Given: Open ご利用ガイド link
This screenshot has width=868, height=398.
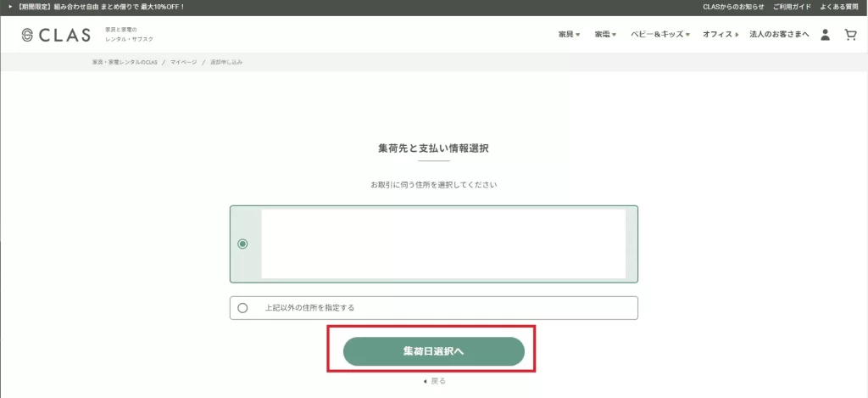Looking at the screenshot, I should pyautogui.click(x=793, y=7).
